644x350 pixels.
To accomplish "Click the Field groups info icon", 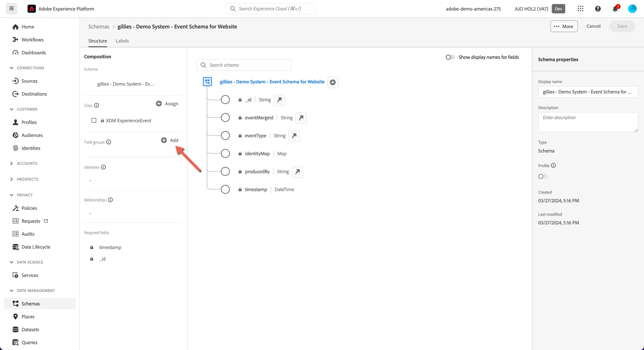I will point(109,142).
